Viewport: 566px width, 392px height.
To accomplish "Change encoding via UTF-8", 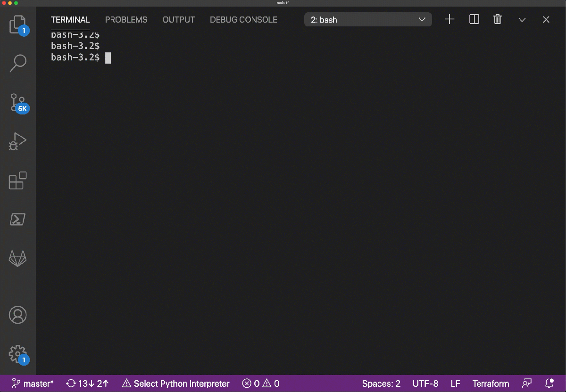I will [425, 384].
